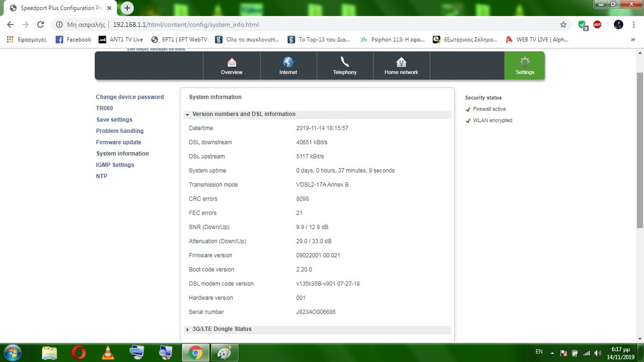
Task: Open the volume control in the tray
Action: [x=597, y=353]
